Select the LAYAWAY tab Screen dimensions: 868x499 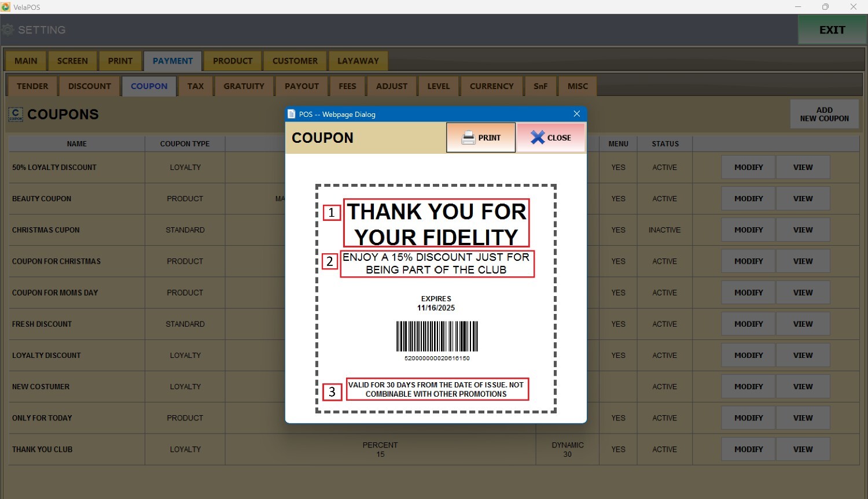[358, 61]
